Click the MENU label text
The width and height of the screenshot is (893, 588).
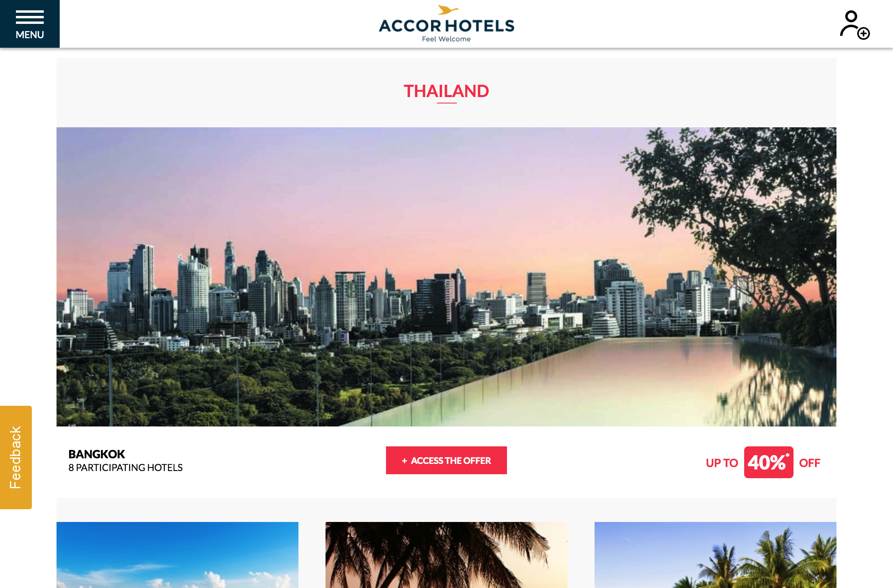coord(30,35)
